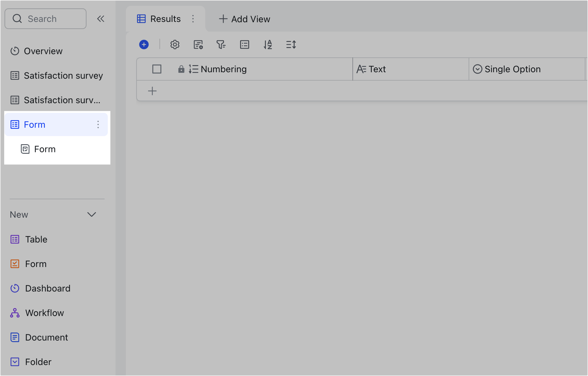The image size is (588, 376).
Task: Open the Satisfaction survey table
Action: (x=63, y=75)
